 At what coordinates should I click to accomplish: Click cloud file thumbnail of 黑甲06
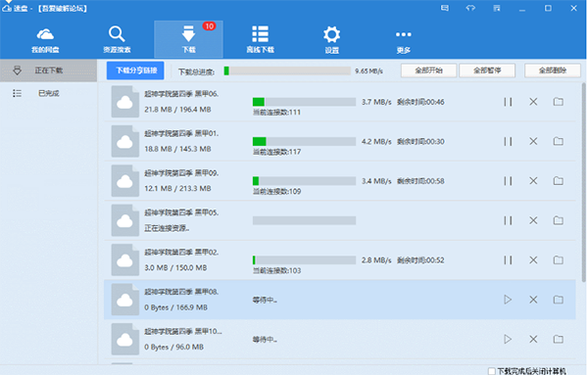pos(124,102)
